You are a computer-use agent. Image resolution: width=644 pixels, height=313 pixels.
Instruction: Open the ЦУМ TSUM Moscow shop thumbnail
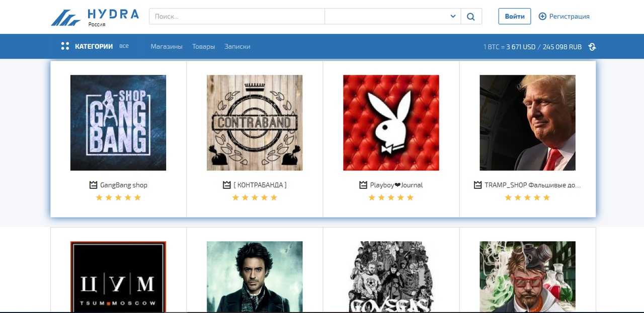[118, 277]
